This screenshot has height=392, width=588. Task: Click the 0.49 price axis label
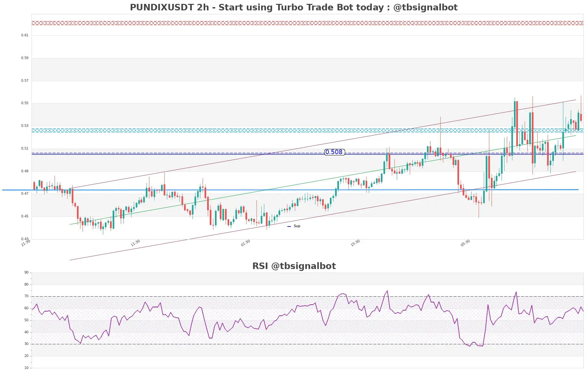pyautogui.click(x=25, y=171)
